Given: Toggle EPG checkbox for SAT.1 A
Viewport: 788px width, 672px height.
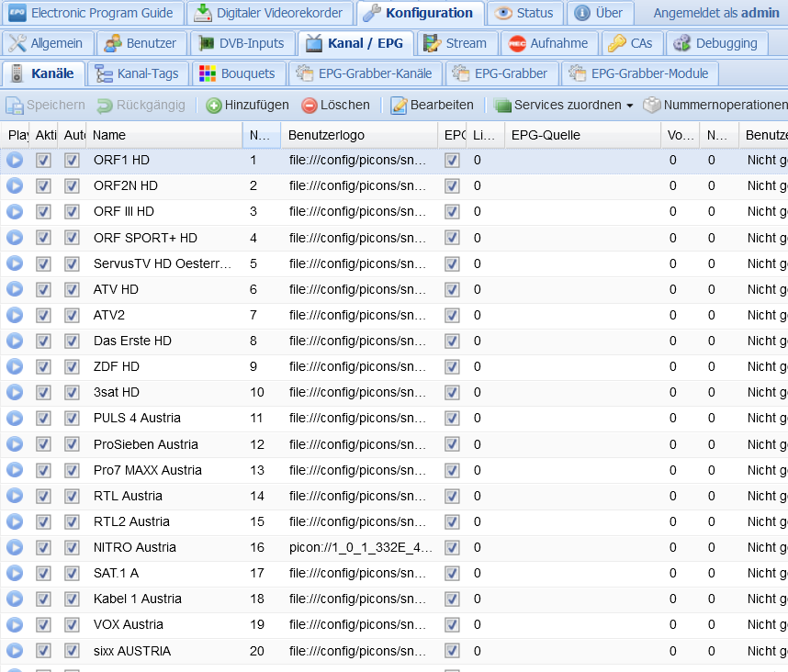Looking at the screenshot, I should pyautogui.click(x=452, y=574).
